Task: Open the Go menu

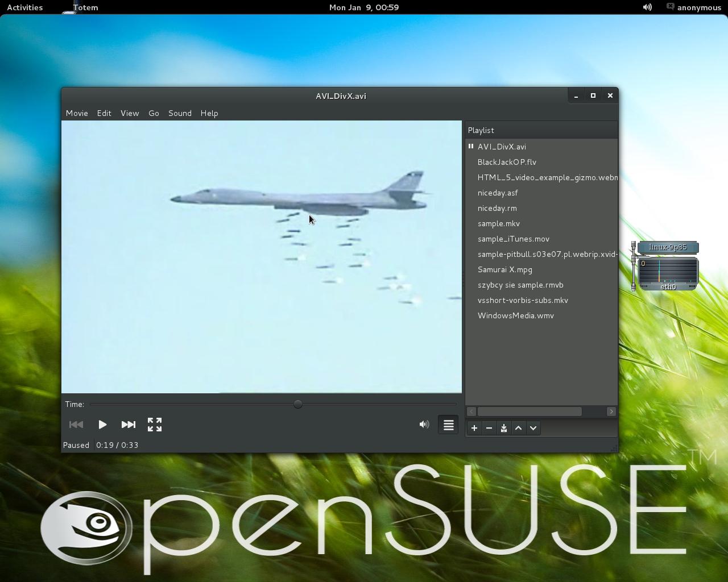Action: (154, 113)
